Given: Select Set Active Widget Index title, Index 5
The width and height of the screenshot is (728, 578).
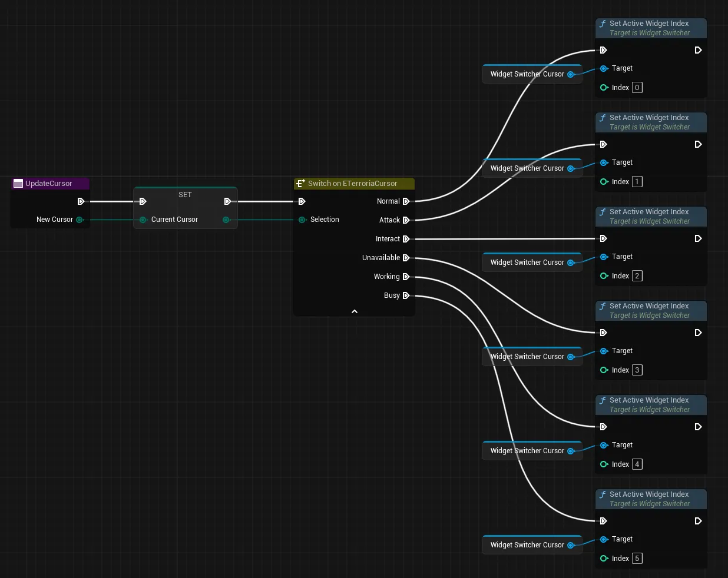Looking at the screenshot, I should (649, 494).
